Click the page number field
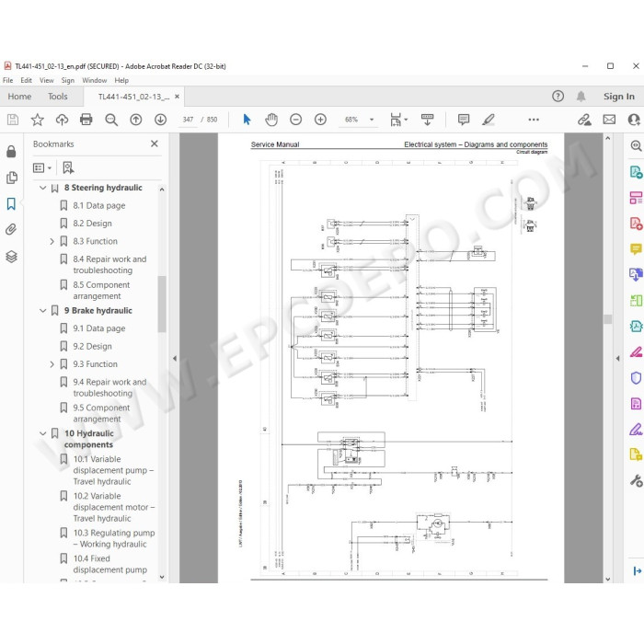Viewport: 644px width, 644px height. (188, 120)
